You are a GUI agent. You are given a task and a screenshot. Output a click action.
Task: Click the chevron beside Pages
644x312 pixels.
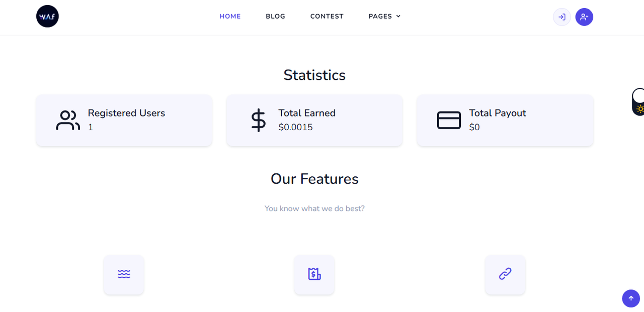pos(398,17)
